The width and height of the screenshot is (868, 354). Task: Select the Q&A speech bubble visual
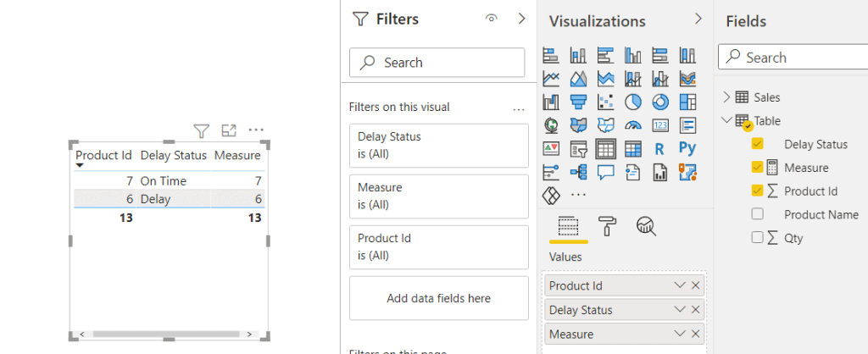pos(605,172)
